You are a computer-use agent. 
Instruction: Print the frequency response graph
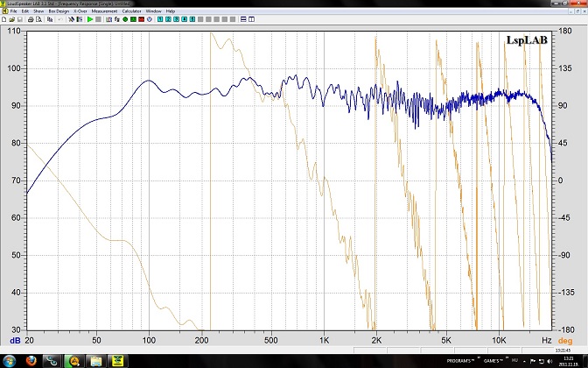click(x=31, y=19)
